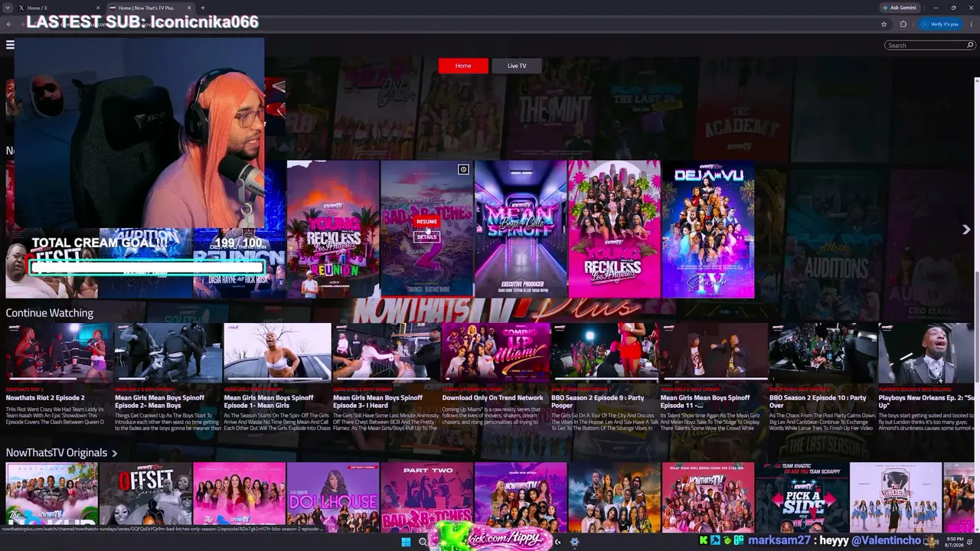
Task: Open the Dollhouse poster in Originals
Action: pyautogui.click(x=333, y=497)
